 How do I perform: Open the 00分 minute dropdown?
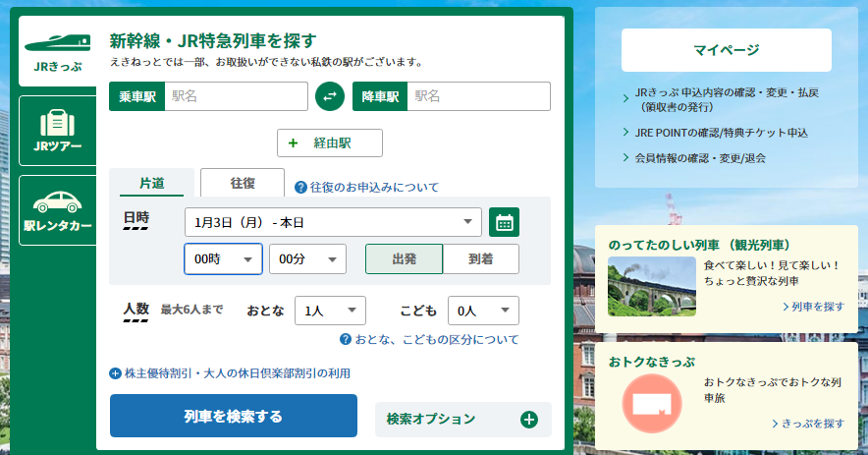[307, 258]
